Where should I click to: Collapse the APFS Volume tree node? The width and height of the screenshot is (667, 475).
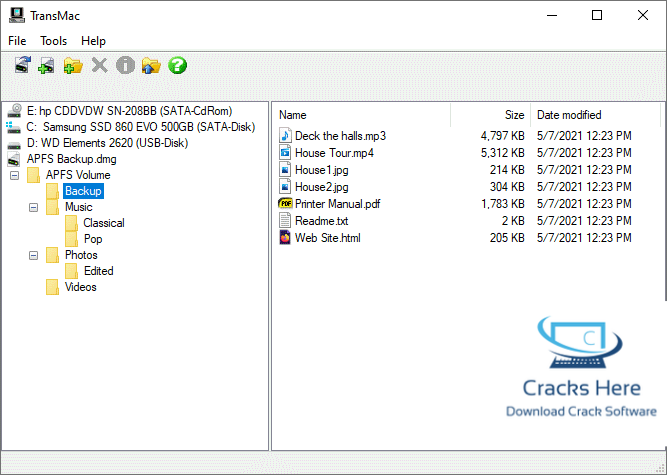14,175
